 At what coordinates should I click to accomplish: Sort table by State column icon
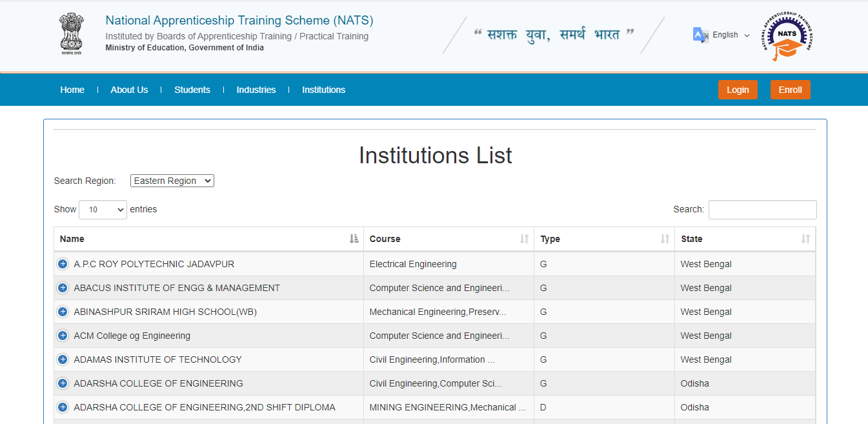pyautogui.click(x=805, y=239)
